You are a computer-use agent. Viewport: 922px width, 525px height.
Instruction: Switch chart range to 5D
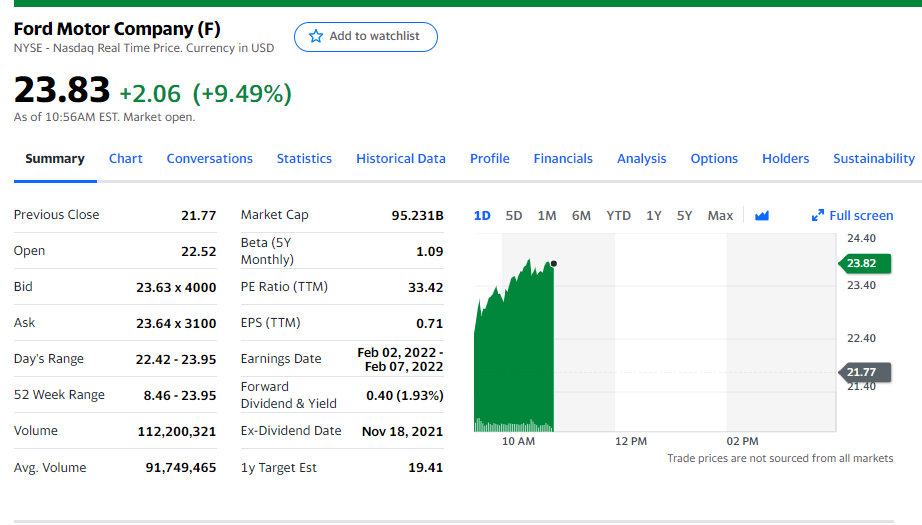(x=514, y=216)
